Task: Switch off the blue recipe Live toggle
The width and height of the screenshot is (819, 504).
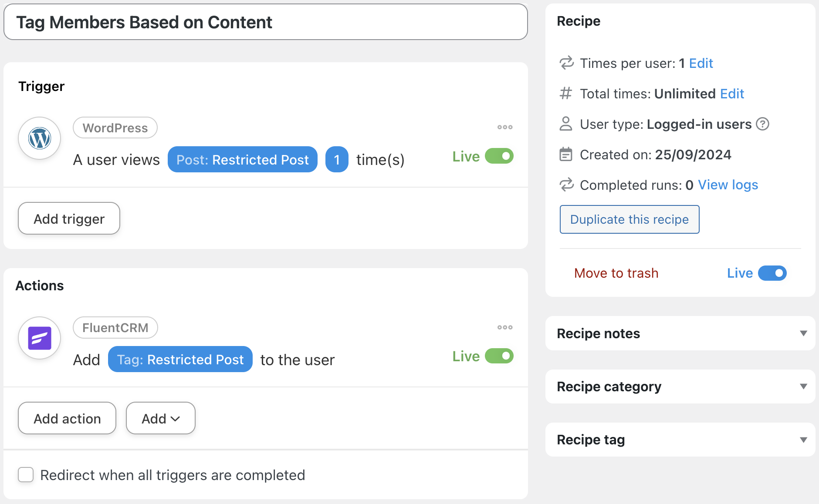Action: pyautogui.click(x=772, y=273)
